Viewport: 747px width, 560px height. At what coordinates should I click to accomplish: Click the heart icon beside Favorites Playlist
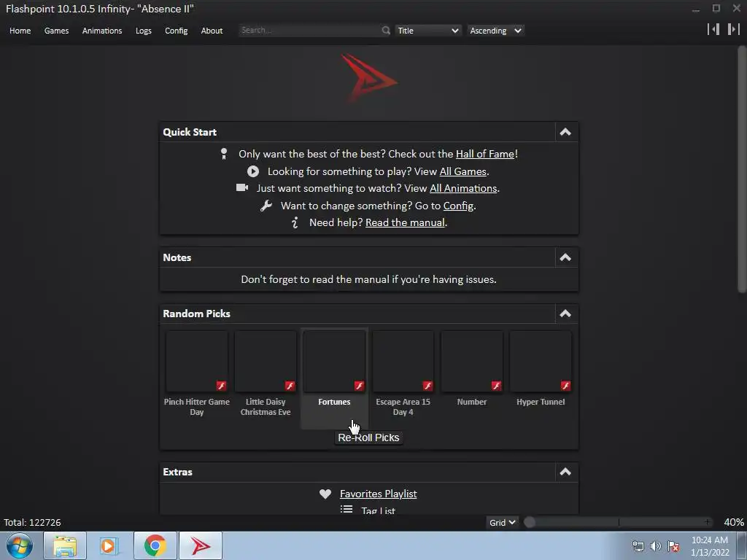click(x=325, y=494)
